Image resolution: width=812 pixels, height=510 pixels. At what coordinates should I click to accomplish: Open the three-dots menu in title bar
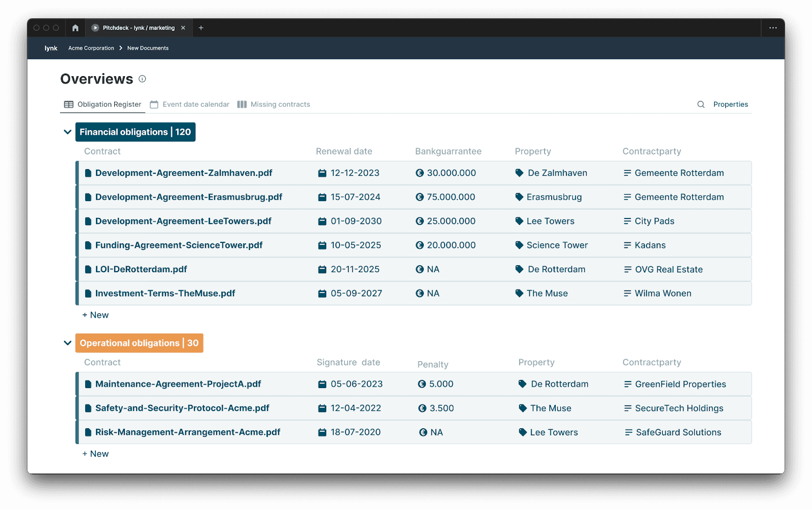click(773, 28)
